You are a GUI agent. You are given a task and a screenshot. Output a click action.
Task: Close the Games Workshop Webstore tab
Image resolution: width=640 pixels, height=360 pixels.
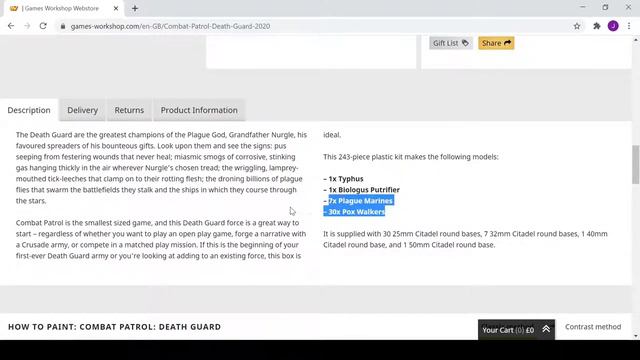pos(116,8)
